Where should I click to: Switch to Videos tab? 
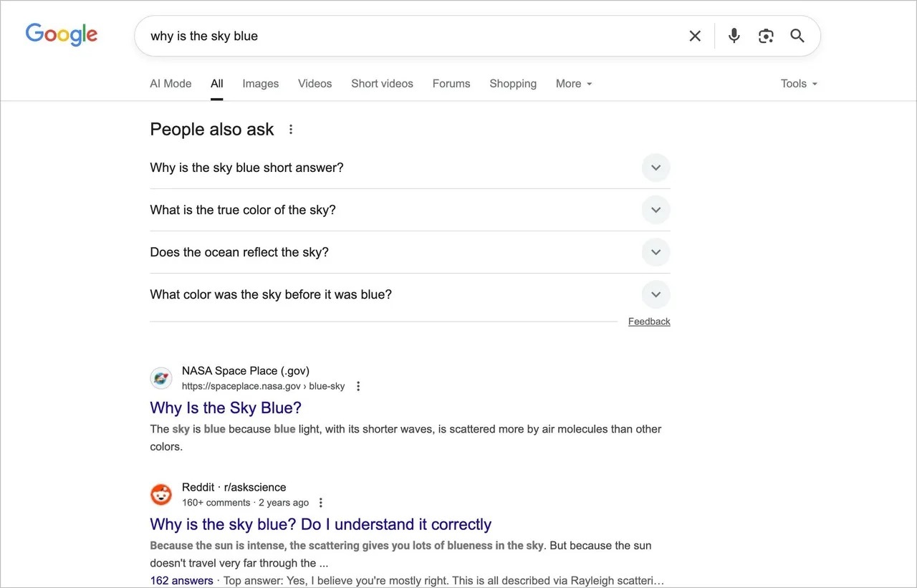315,84
